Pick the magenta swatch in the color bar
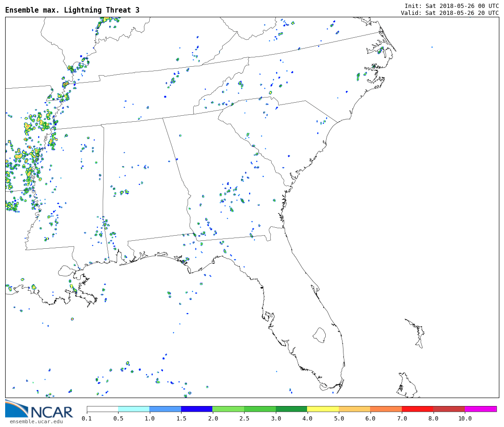Viewport: 504px width, 427px height. [x=480, y=409]
